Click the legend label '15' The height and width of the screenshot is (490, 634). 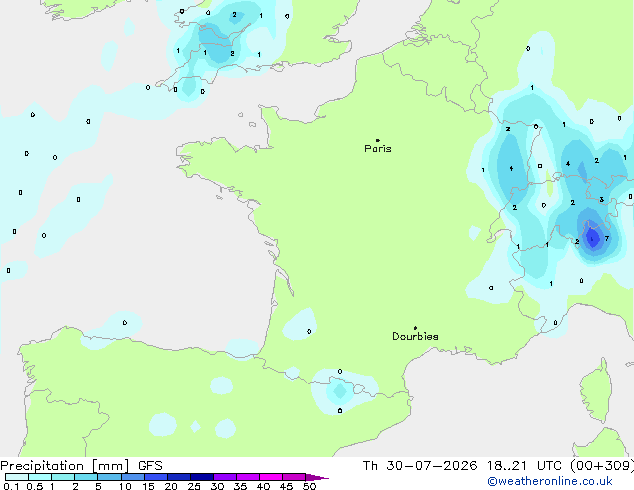tap(148, 486)
